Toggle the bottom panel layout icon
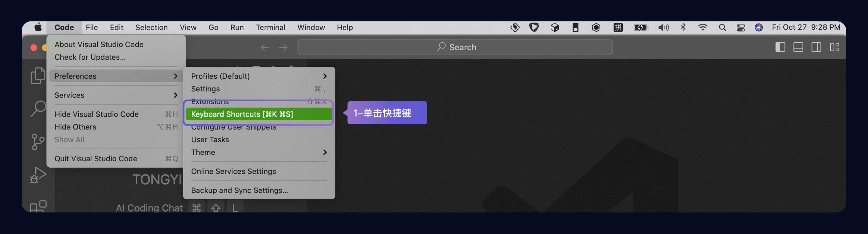The height and width of the screenshot is (234, 868). (x=798, y=47)
